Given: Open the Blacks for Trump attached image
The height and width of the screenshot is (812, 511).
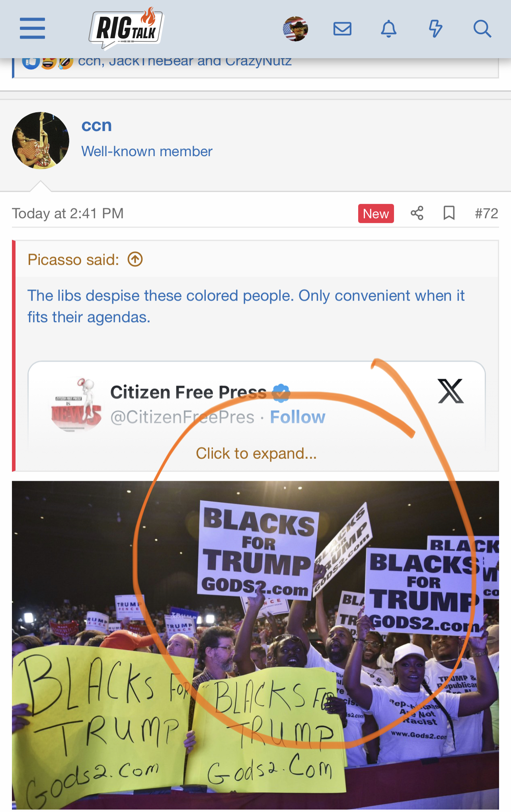Looking at the screenshot, I should click(255, 645).
